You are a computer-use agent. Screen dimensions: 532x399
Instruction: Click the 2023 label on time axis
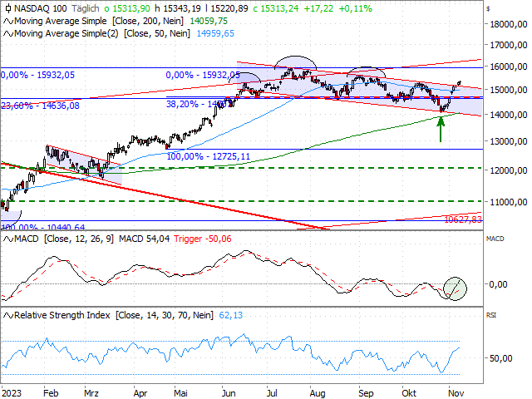click(12, 393)
